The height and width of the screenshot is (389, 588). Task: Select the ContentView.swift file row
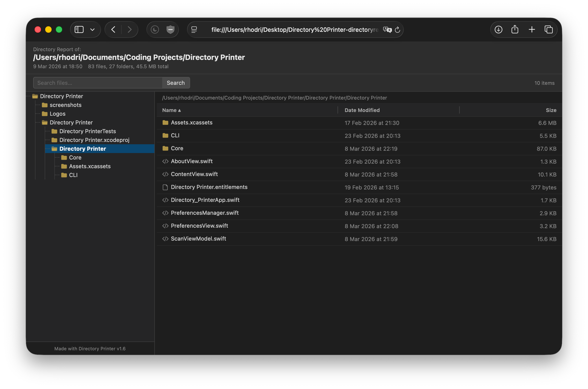click(x=359, y=174)
